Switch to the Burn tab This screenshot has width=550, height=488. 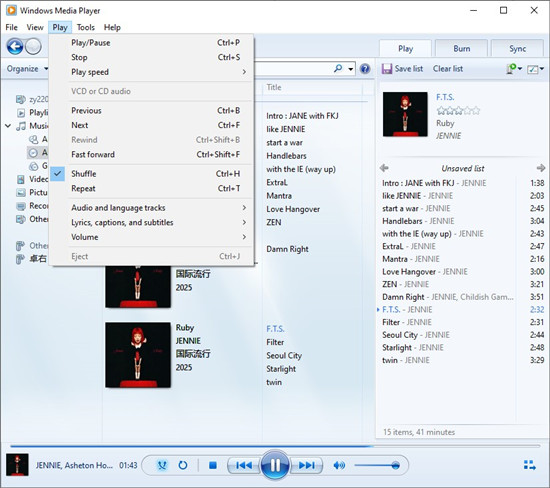click(462, 48)
